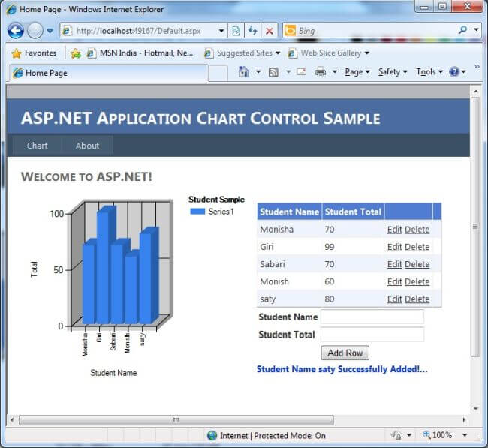Open MSN India - Hotmail favorite link
The width and height of the screenshot is (488, 448).
coord(140,53)
